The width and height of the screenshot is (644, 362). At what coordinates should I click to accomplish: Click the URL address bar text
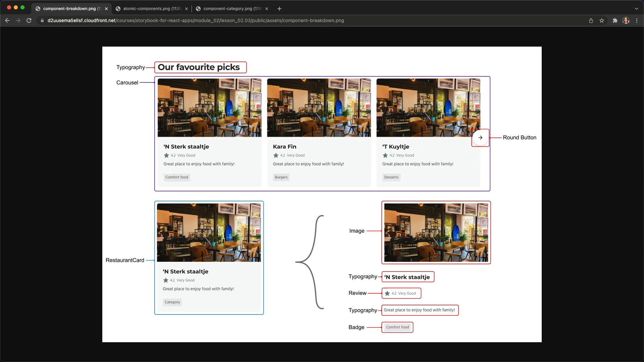tap(196, 20)
